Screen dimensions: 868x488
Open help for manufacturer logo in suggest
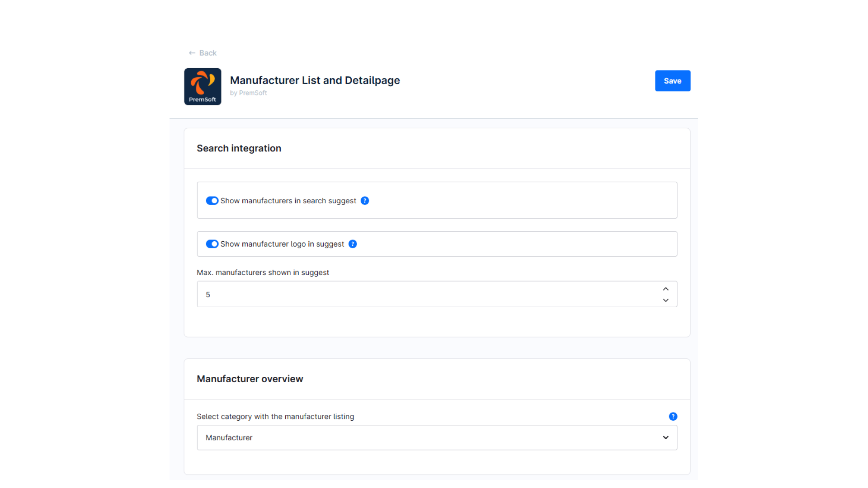(x=353, y=244)
